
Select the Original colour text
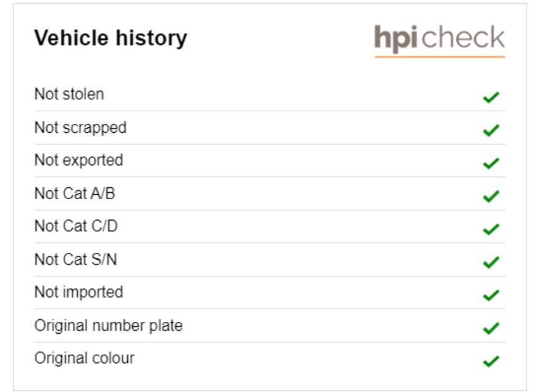coord(84,358)
